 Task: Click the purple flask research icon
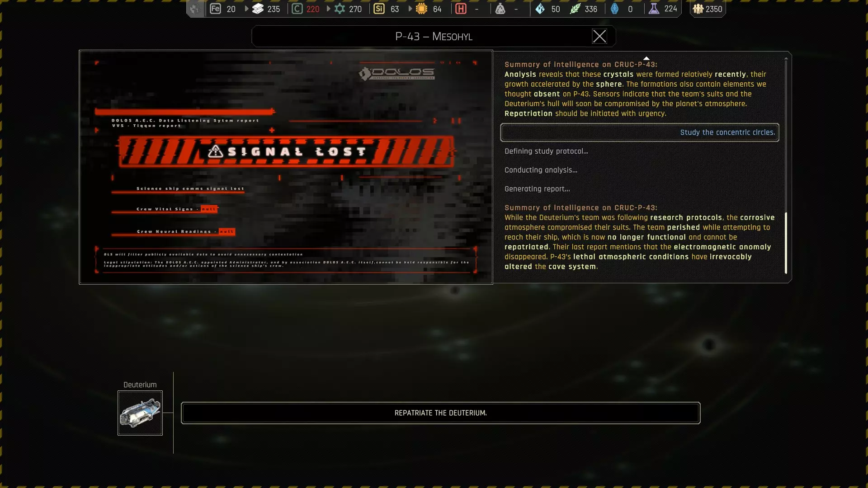(654, 9)
